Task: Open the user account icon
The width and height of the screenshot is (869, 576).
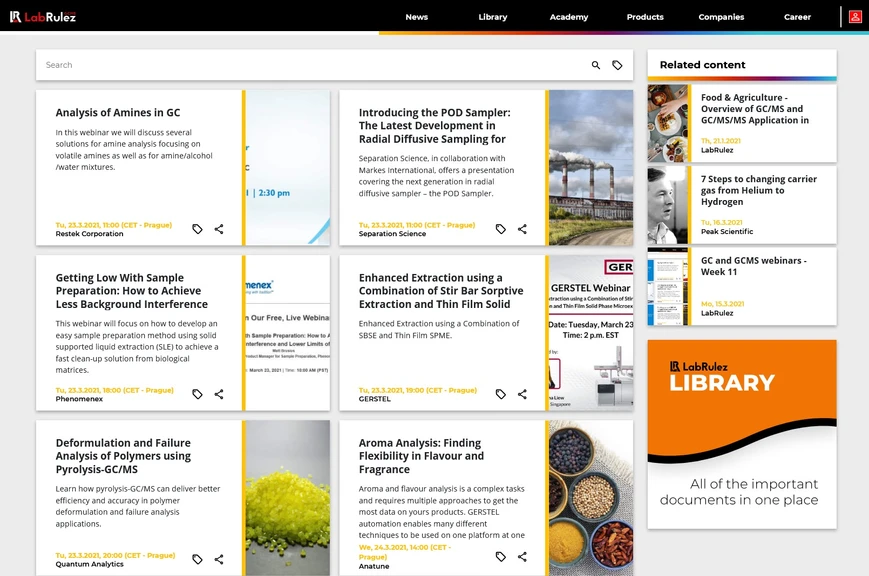Action: click(x=855, y=17)
